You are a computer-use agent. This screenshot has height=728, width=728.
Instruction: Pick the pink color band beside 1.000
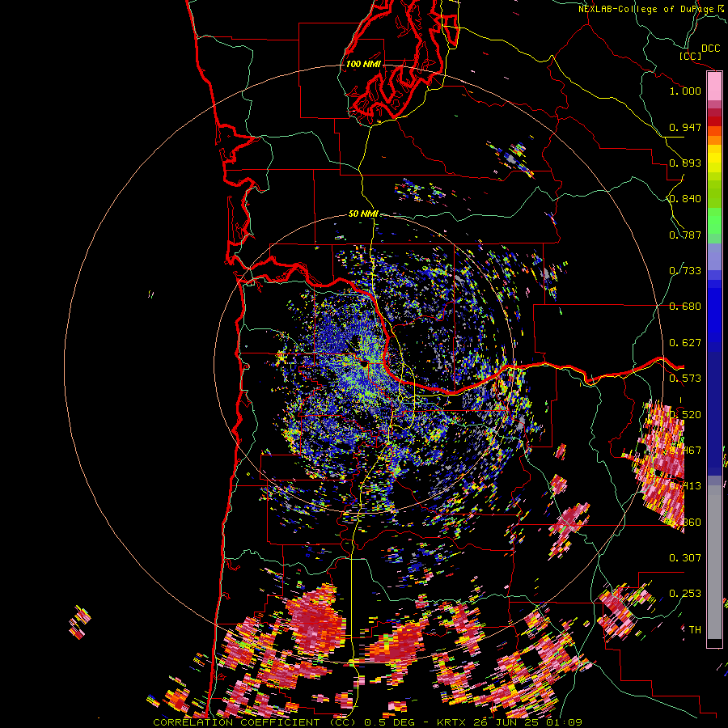pyautogui.click(x=714, y=87)
